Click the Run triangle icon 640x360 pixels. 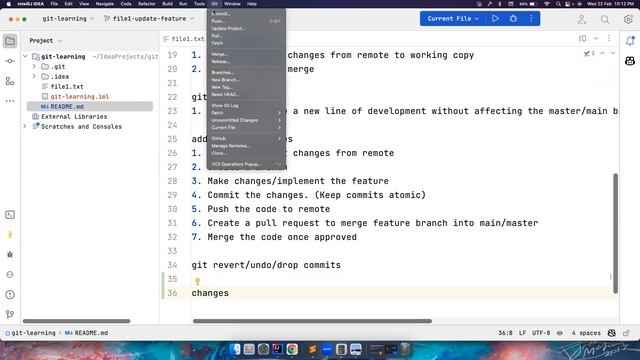pos(495,18)
